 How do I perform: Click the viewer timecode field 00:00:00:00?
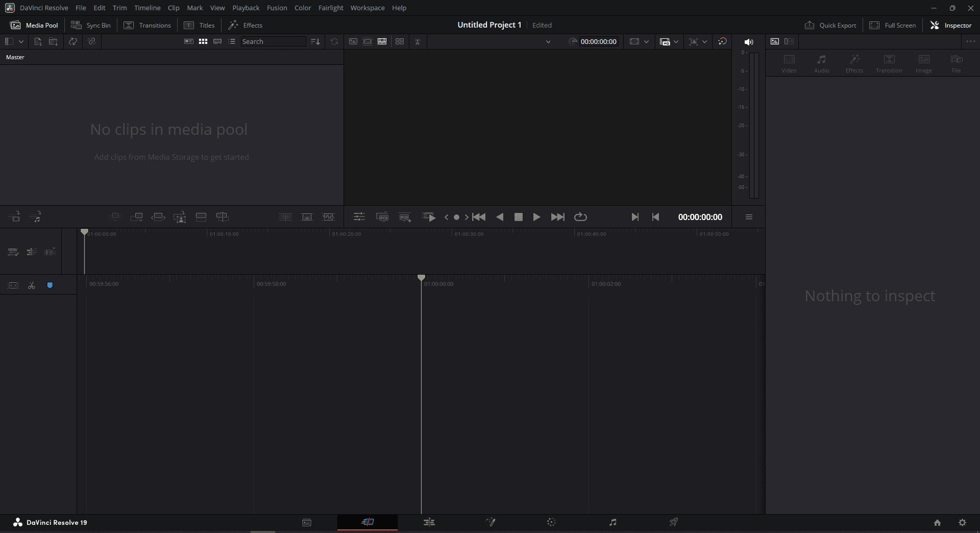(x=598, y=42)
